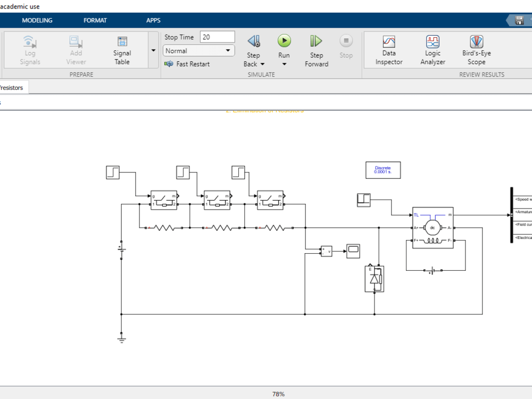Select the powergui Discrete block
This screenshot has height=399, width=532.
click(383, 170)
